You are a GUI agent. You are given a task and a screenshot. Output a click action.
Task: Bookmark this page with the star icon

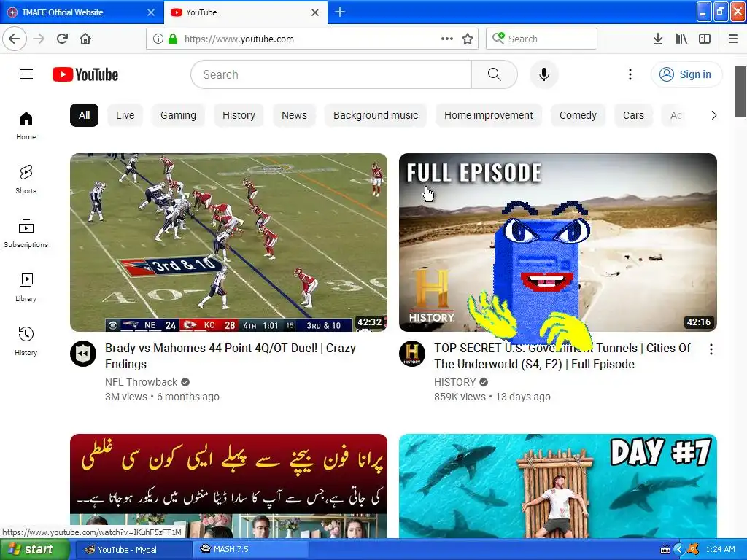468,39
